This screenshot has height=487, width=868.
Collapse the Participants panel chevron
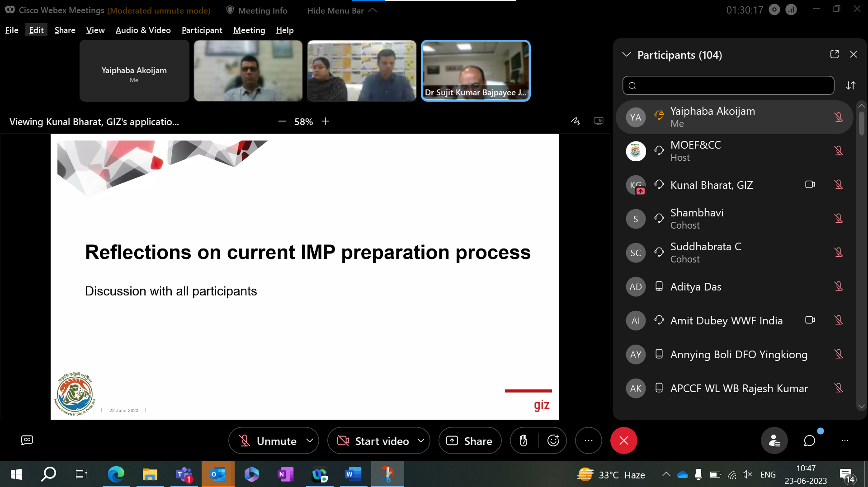point(627,55)
